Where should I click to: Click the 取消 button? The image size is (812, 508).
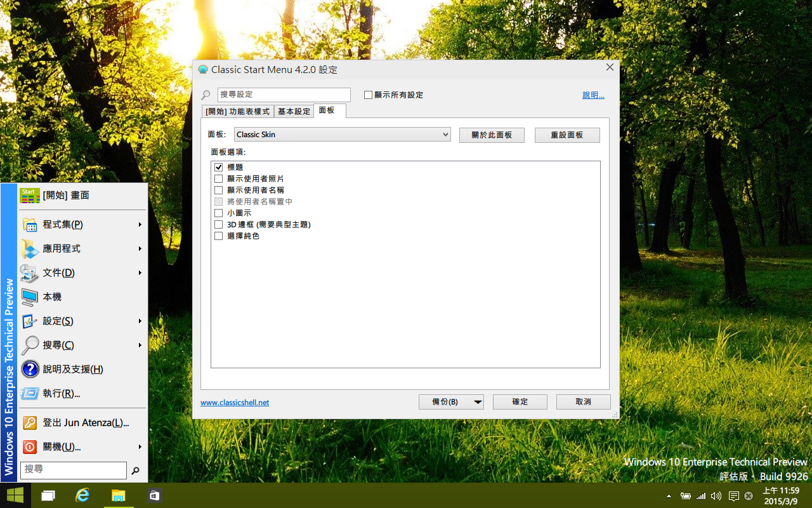point(584,402)
